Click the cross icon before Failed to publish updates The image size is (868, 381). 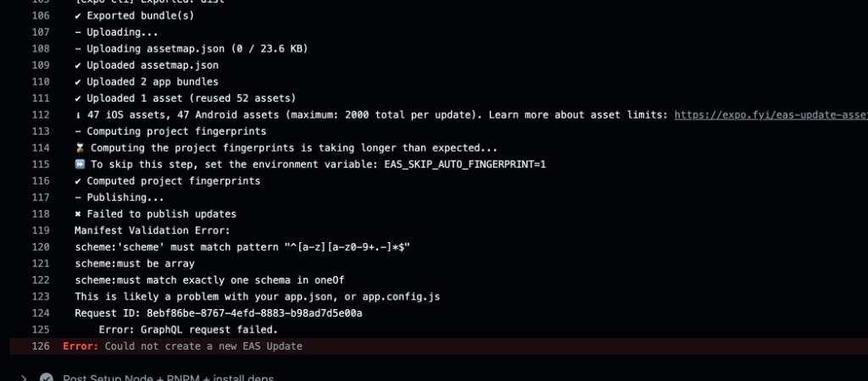coord(78,214)
